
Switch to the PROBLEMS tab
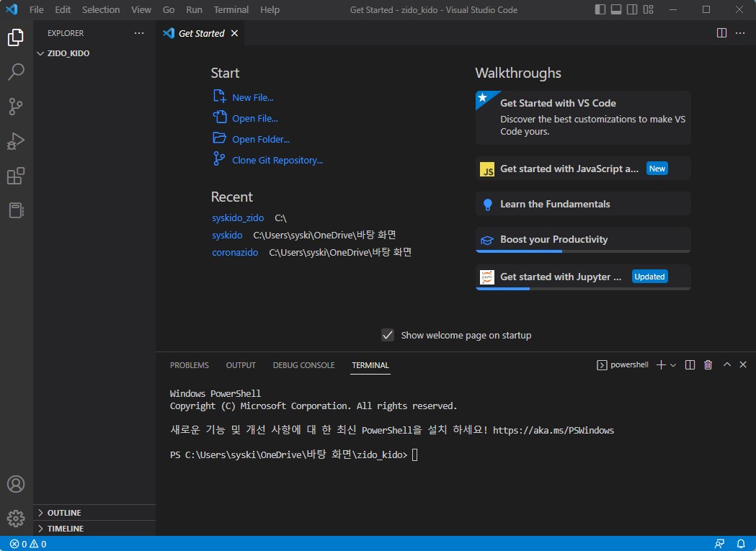pos(190,365)
